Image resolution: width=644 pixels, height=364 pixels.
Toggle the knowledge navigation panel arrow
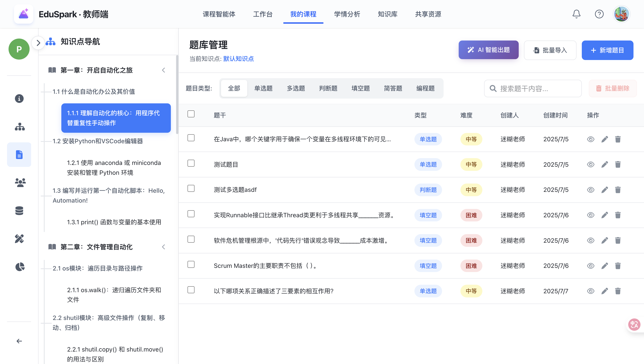(38, 43)
